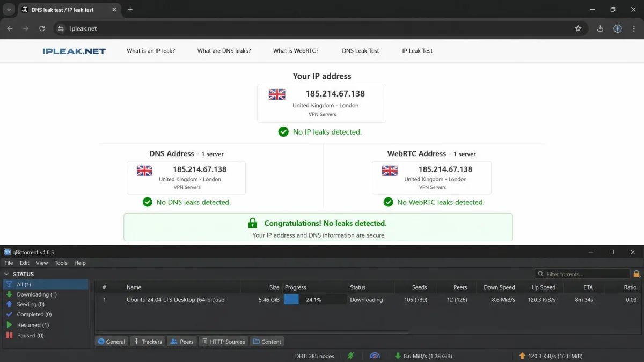644x362 pixels.
Task: Open the qBittorrent Help menu
Action: [x=80, y=263]
